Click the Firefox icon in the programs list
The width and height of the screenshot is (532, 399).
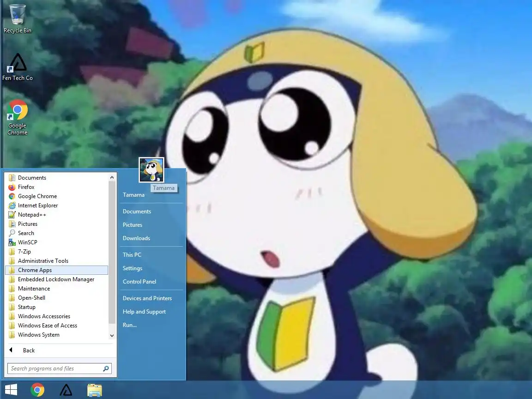(x=12, y=187)
